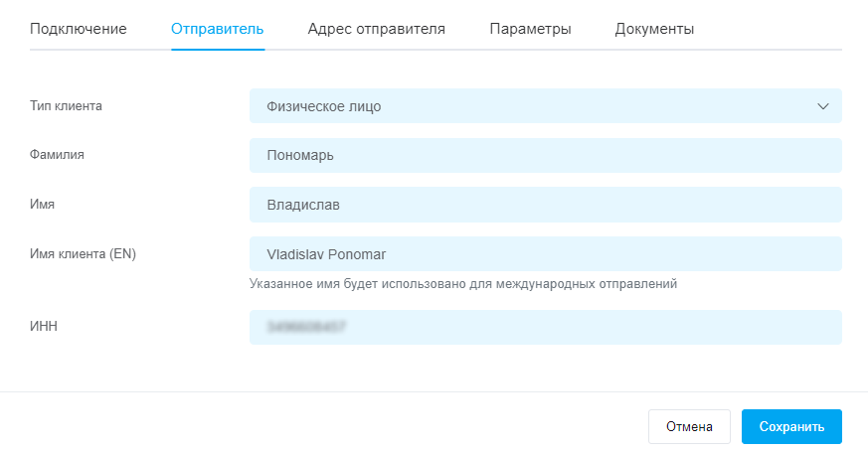Screen dimensions: 868x450
Task: Click the Отмена button
Action: (689, 426)
